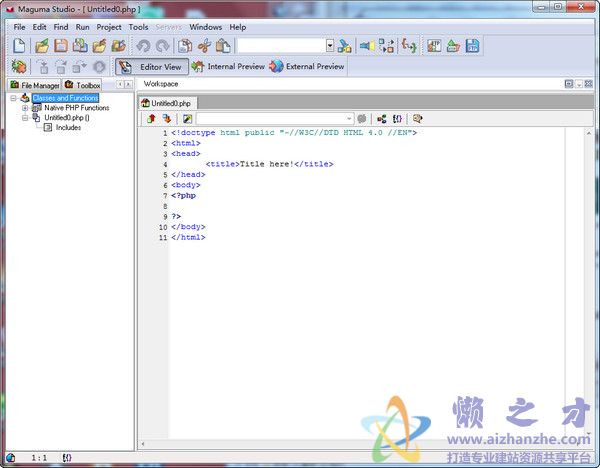This screenshot has height=468, width=600.
Task: Switch to the File Manager tab
Action: pyautogui.click(x=35, y=85)
